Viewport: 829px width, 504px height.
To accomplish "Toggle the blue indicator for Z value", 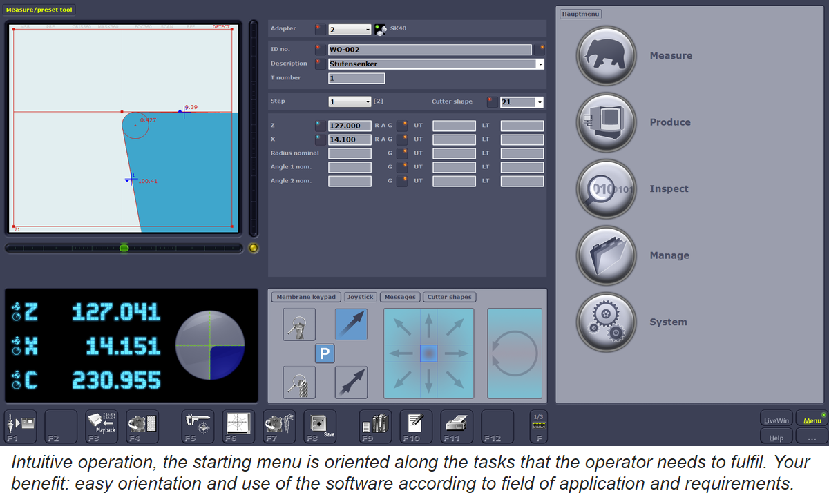I will click(x=319, y=126).
